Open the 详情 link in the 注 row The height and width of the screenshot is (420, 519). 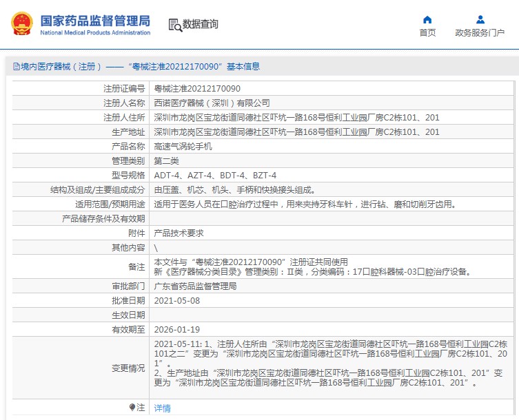[162, 408]
